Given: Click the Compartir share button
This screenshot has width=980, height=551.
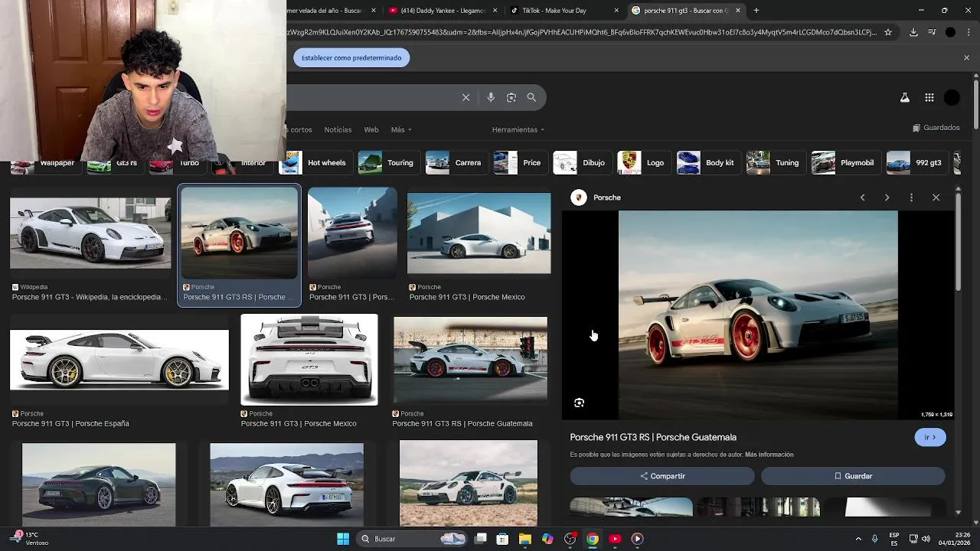Looking at the screenshot, I should [662, 476].
